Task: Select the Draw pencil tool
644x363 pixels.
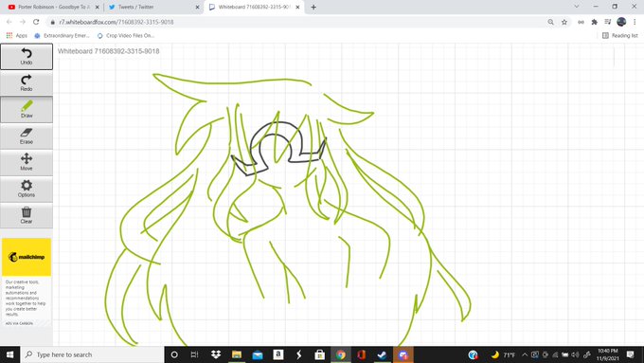Action: (27, 109)
